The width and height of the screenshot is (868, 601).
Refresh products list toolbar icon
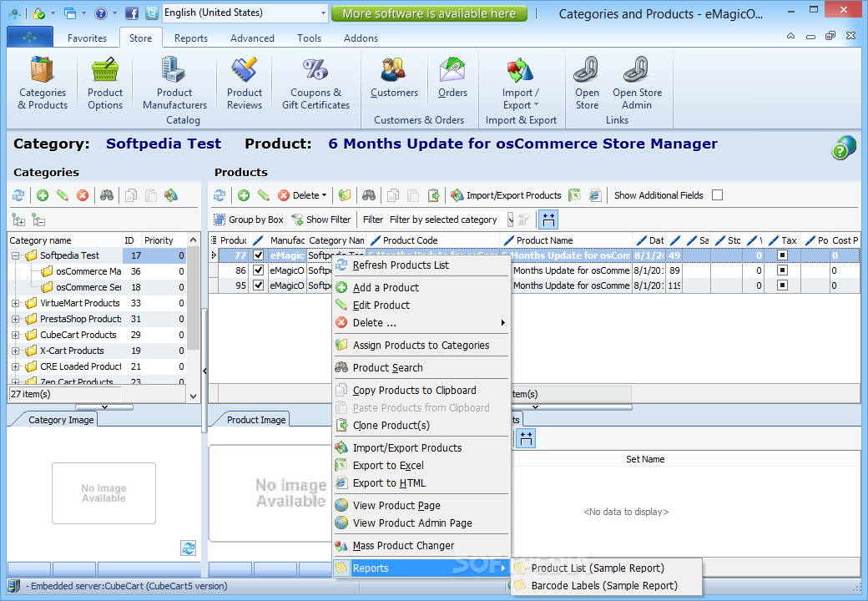coord(220,195)
